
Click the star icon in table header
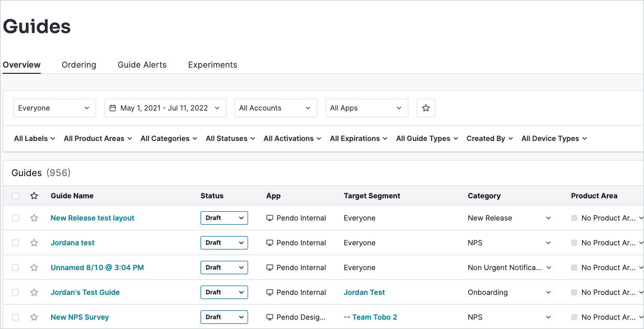click(34, 196)
